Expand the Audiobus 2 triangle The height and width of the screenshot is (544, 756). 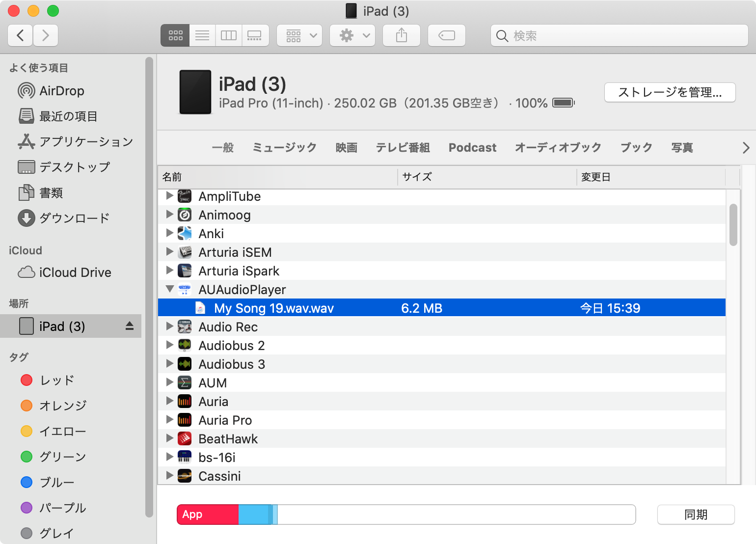pyautogui.click(x=170, y=345)
